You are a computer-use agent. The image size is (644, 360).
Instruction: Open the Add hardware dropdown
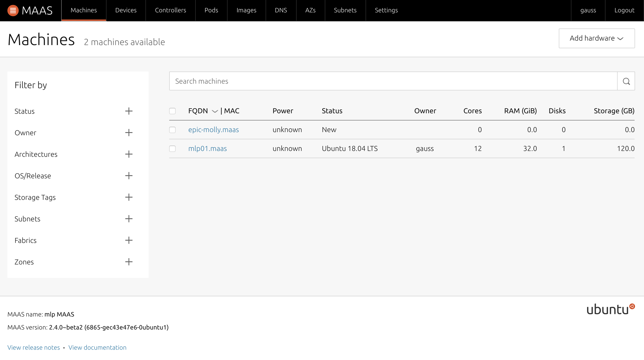tap(596, 38)
